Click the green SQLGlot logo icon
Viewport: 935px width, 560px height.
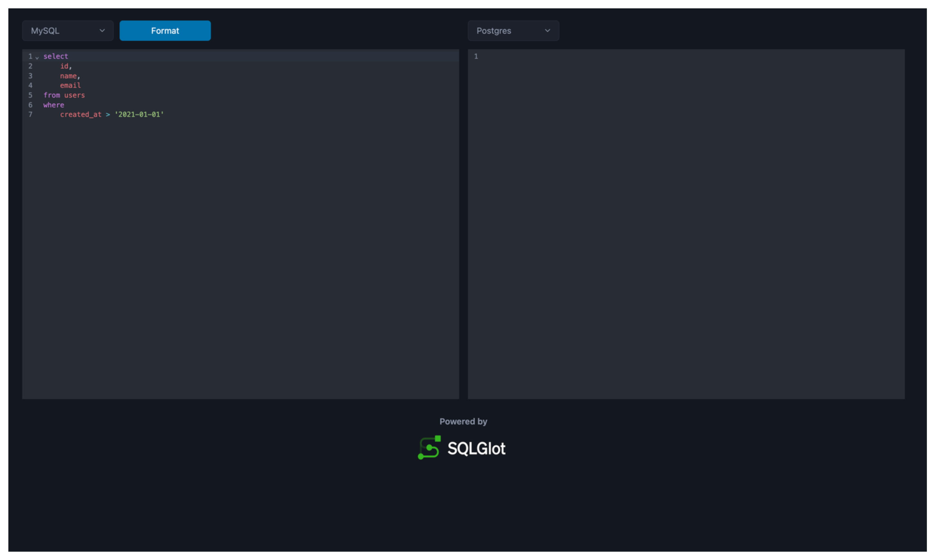tap(429, 448)
